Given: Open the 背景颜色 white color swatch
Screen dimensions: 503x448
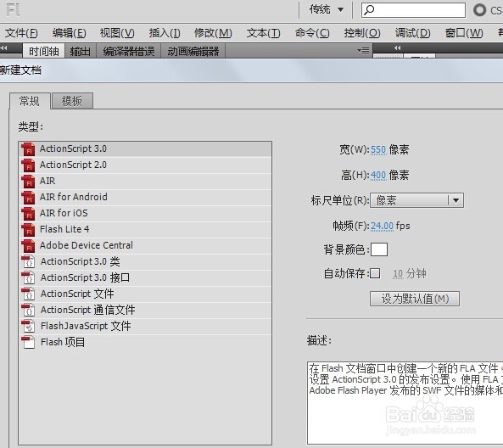Looking at the screenshot, I should tap(379, 249).
